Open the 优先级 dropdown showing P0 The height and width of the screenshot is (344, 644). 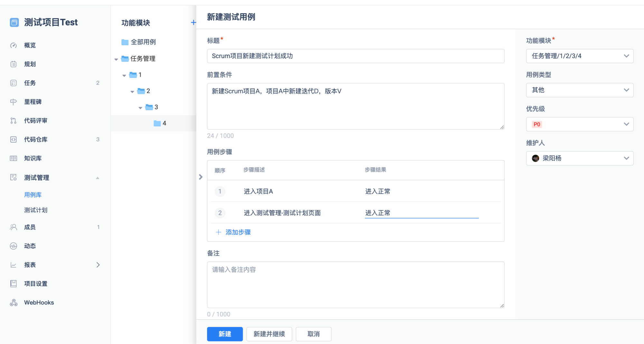[x=580, y=124]
